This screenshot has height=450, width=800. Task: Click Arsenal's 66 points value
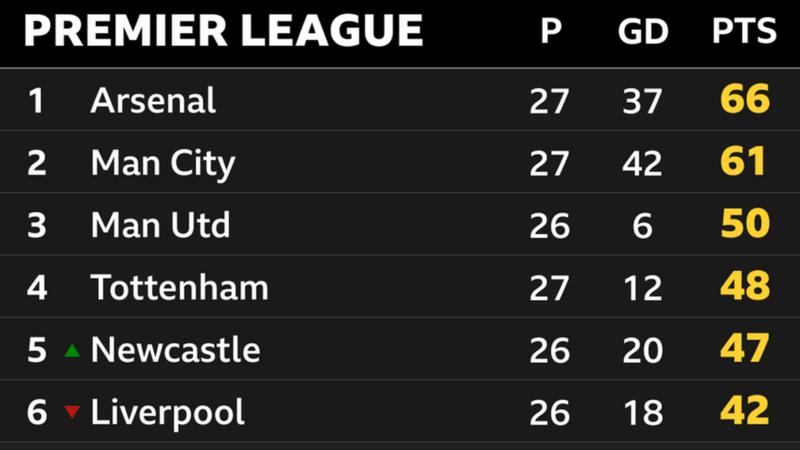(x=745, y=98)
